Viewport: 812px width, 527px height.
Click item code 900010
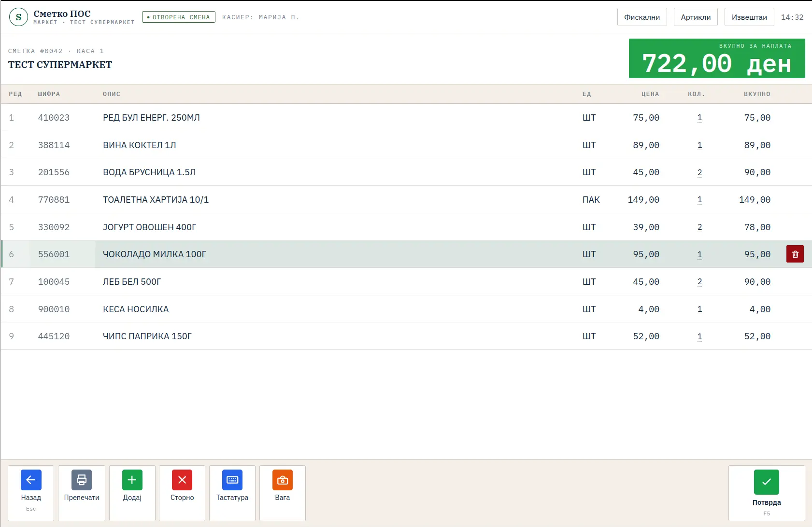(x=54, y=309)
